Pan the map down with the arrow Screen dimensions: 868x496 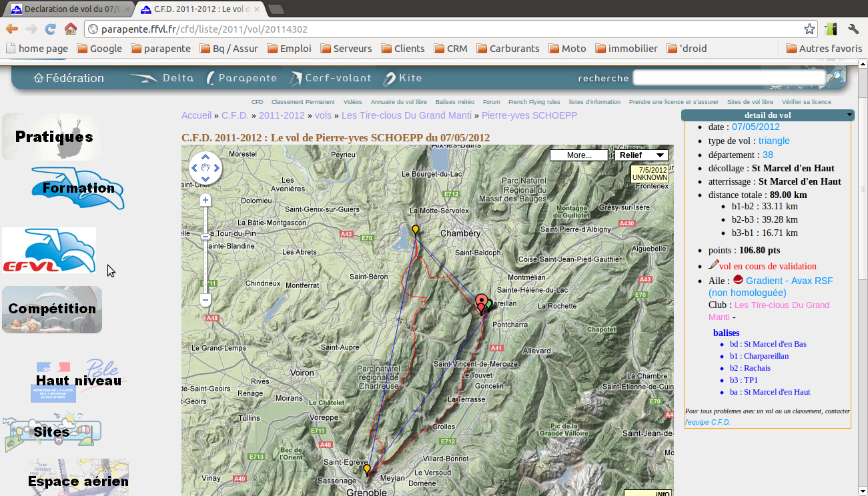pyautogui.click(x=205, y=179)
